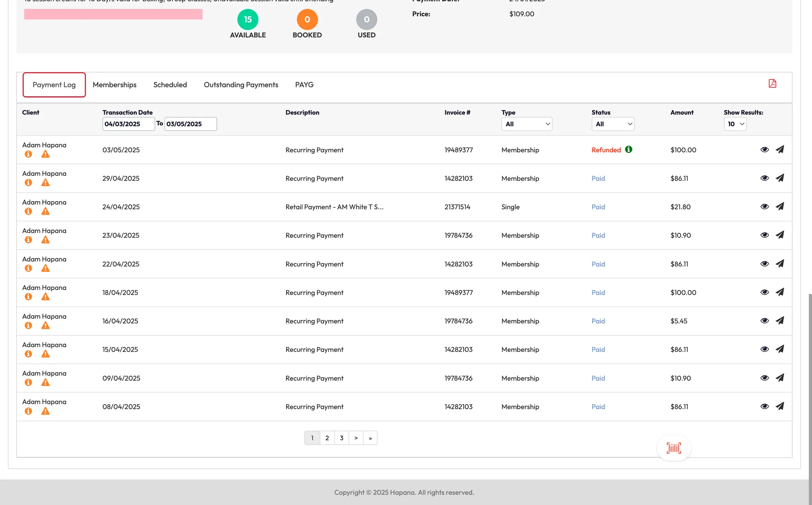The image size is (812, 505).
Task: Send the $21.80 retail payment invoice
Action: [779, 207]
